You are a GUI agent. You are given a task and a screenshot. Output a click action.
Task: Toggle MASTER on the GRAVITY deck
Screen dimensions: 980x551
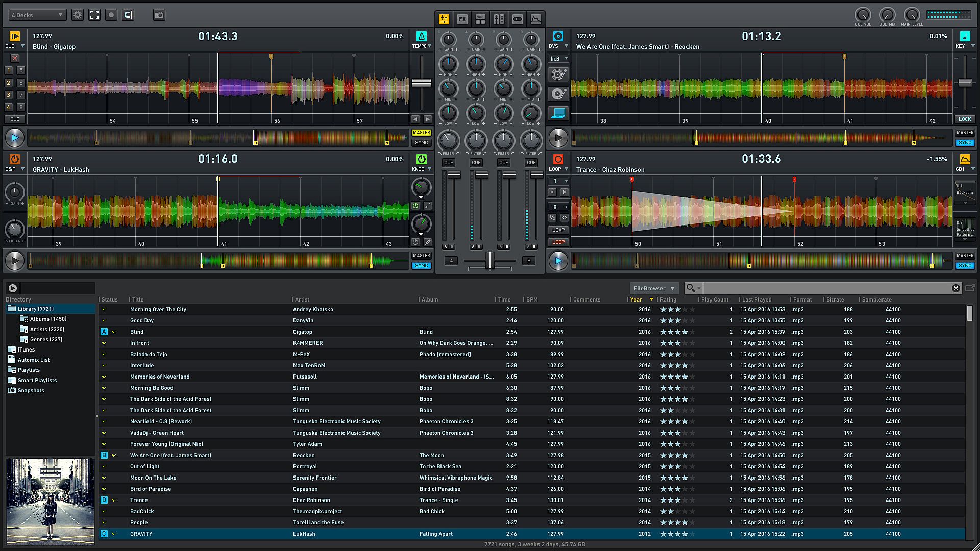[421, 256]
